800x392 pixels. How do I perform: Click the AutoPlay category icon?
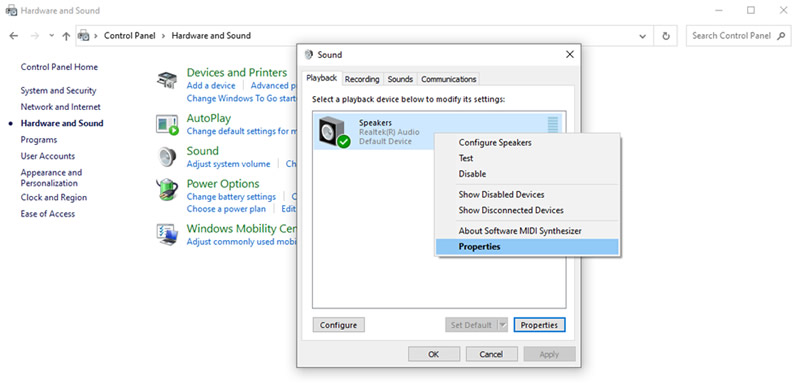tap(167, 125)
